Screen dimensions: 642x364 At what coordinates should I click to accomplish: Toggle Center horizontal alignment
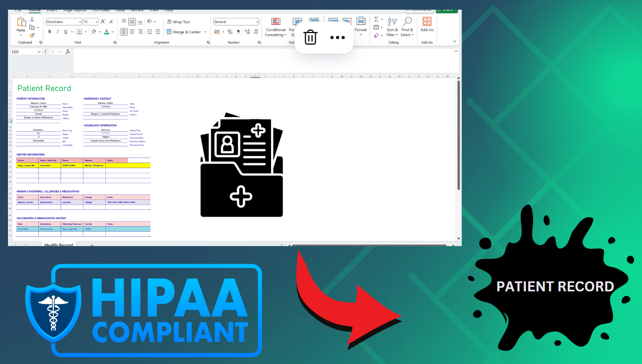click(x=132, y=32)
